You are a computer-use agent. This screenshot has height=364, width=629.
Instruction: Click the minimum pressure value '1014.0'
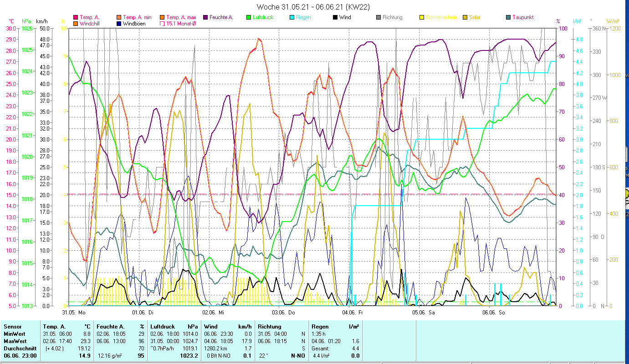coord(190,334)
